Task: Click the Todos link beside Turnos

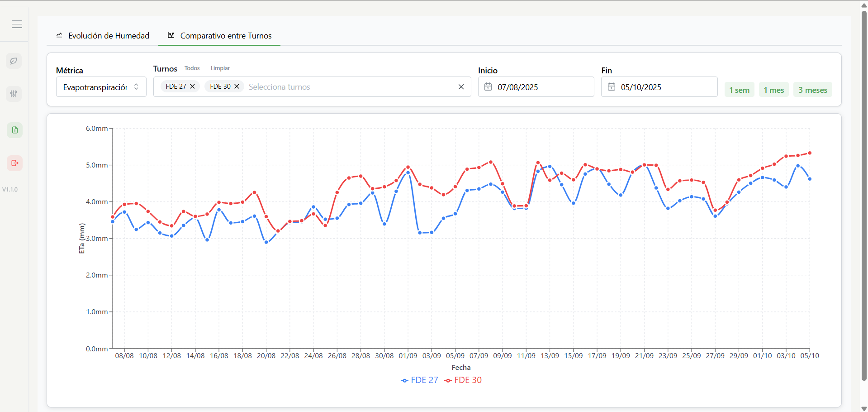Action: point(192,68)
